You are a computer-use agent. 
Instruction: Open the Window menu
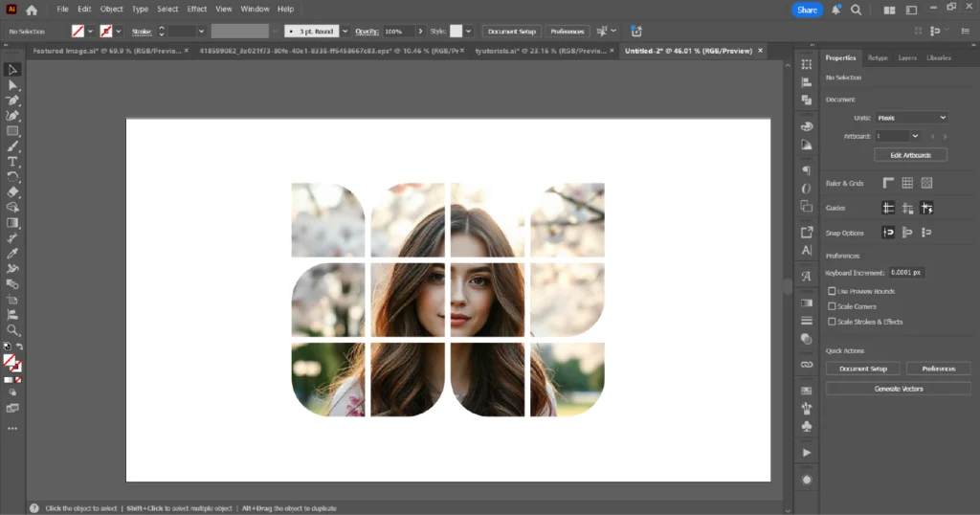tap(255, 10)
